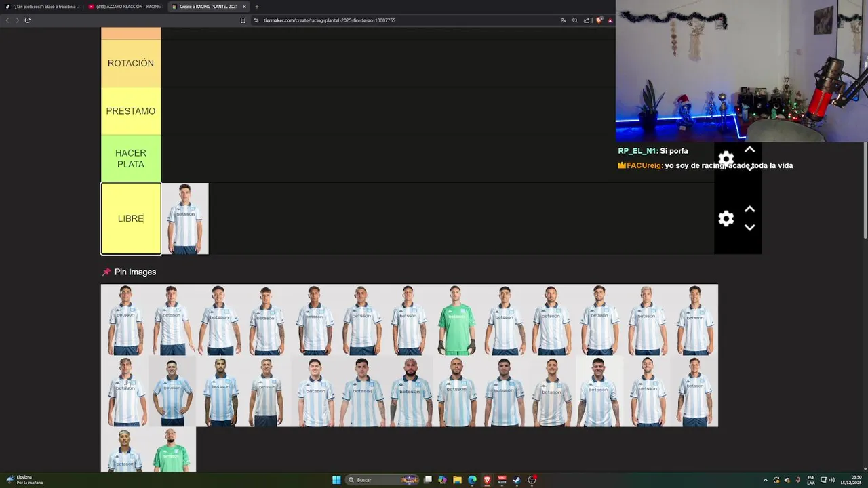The width and height of the screenshot is (868, 488).
Task: Open settings gear for LIBRE row
Action: 726,218
